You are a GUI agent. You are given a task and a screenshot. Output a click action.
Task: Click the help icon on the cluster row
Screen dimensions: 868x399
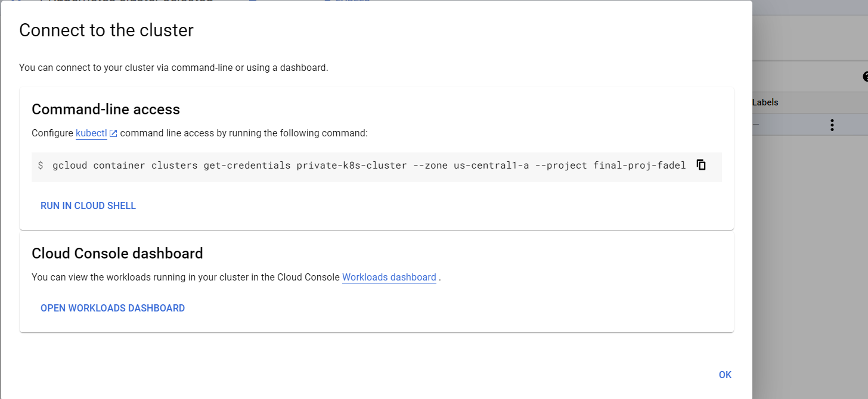(866, 77)
